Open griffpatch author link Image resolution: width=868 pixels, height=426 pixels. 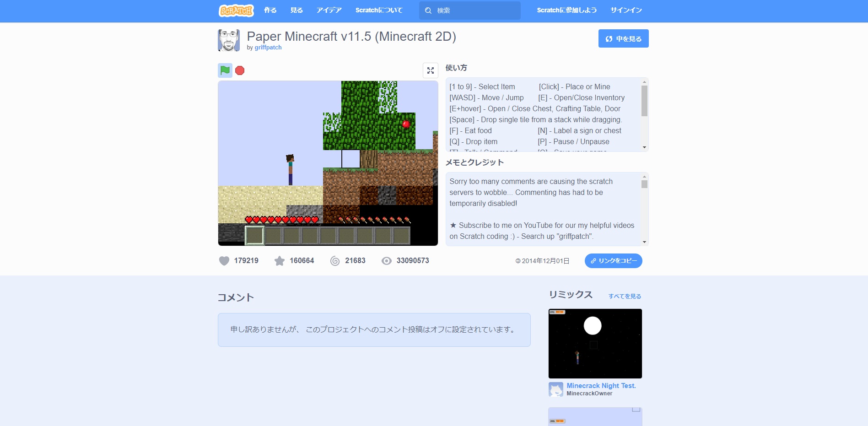[x=268, y=48]
